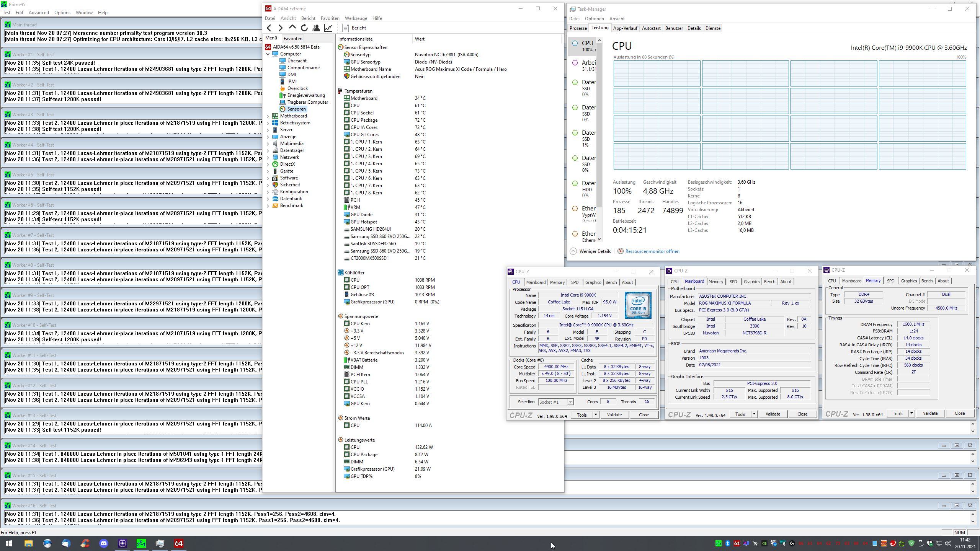Expand Benchmark node in AIDA64 tree
The height and width of the screenshot is (551, 980).
pos(268,205)
